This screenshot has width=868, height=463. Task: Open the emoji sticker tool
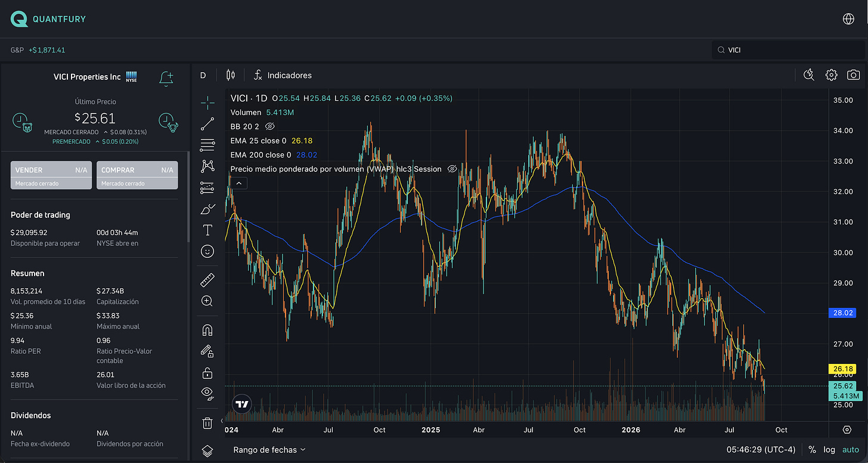coord(207,252)
